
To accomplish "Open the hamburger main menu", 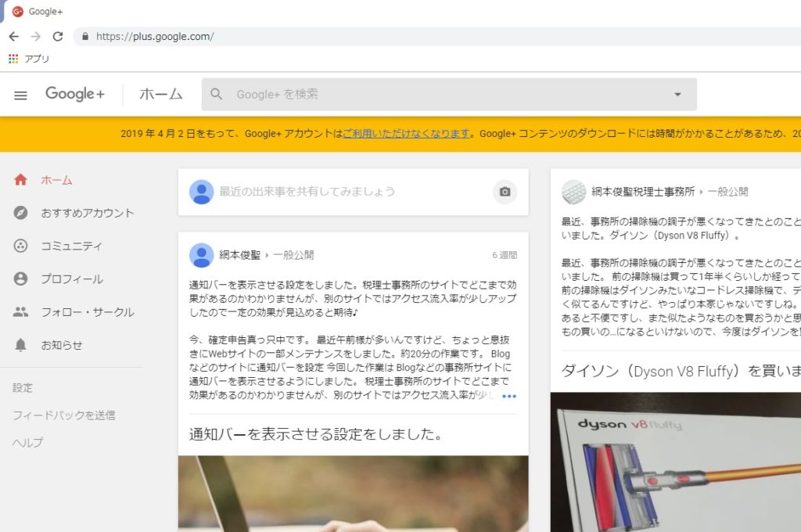I will (21, 95).
